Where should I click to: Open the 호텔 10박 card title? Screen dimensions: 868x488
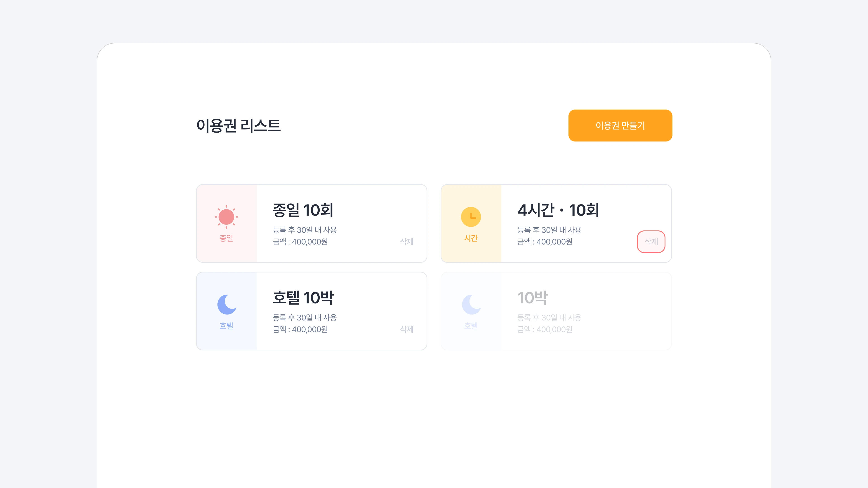click(x=303, y=297)
